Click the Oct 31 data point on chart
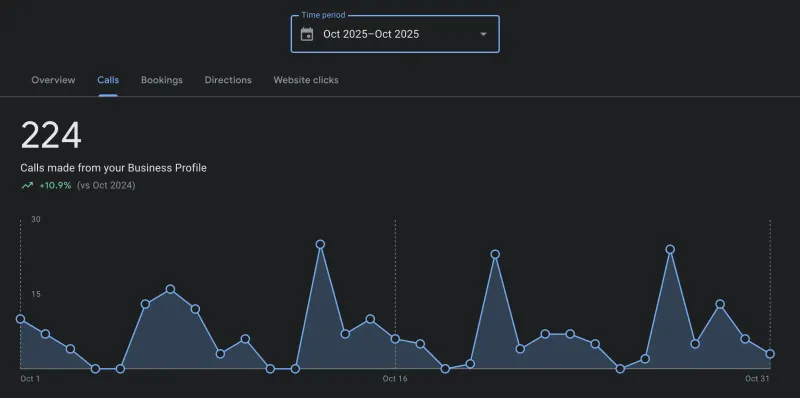Image resolution: width=800 pixels, height=398 pixels. (x=770, y=354)
